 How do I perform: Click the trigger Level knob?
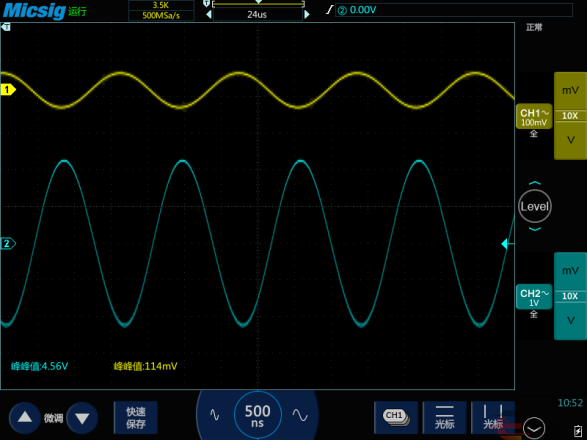(535, 206)
